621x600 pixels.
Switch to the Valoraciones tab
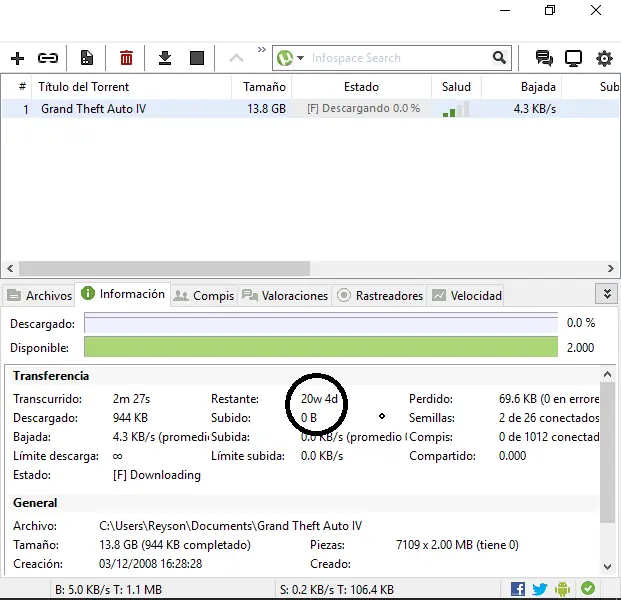pyautogui.click(x=285, y=295)
